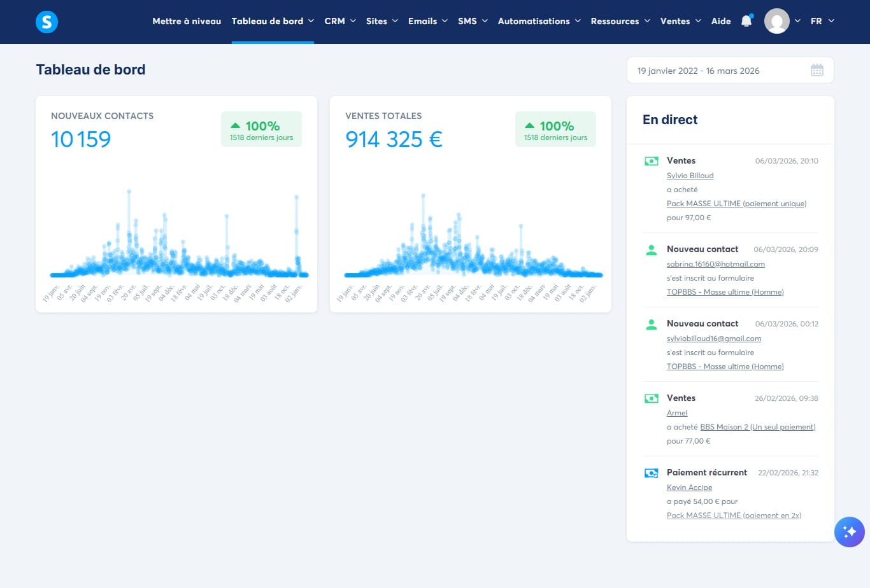This screenshot has height=588, width=870.
Task: Open the notifications bell
Action: 746,21
